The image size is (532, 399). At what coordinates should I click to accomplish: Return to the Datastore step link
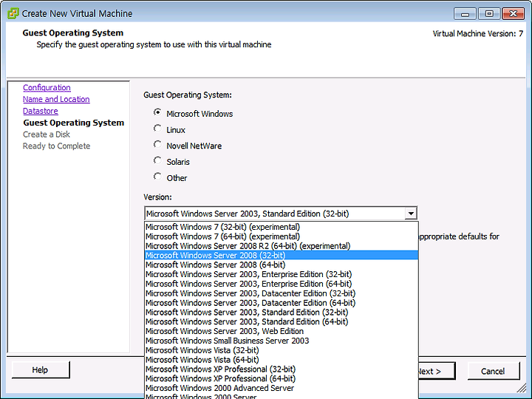pos(41,111)
